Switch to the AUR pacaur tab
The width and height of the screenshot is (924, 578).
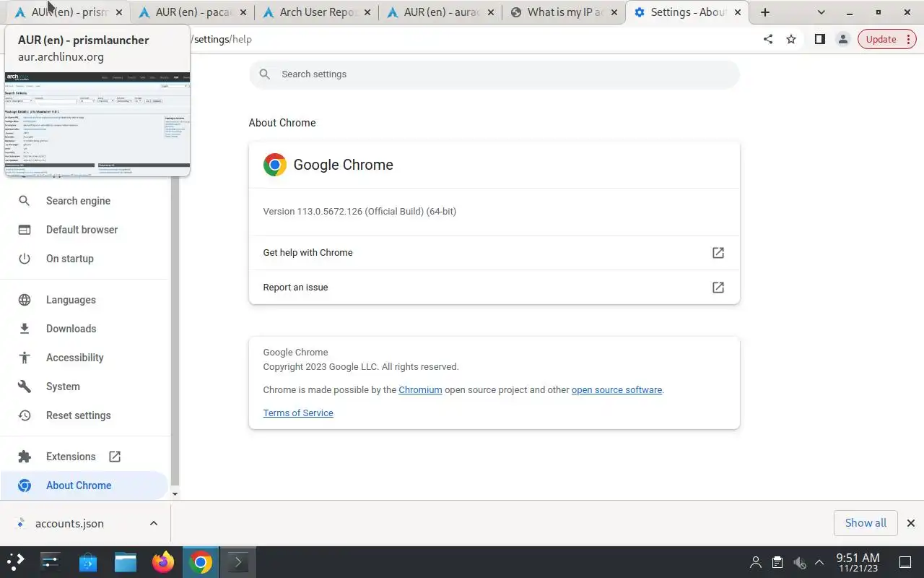pyautogui.click(x=192, y=12)
